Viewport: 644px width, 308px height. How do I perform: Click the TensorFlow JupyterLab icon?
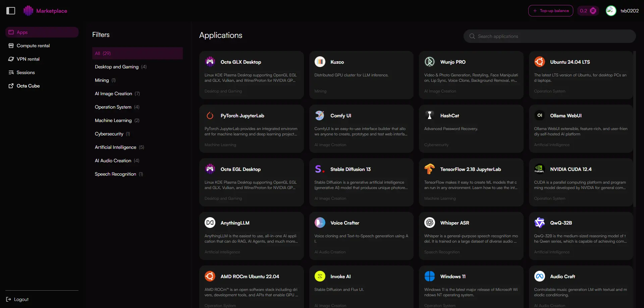(430, 169)
